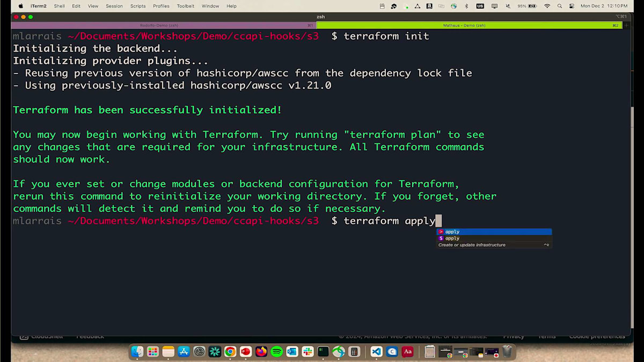This screenshot has height=362, width=644.
Task: Click the muted volume icon
Action: [508, 6]
